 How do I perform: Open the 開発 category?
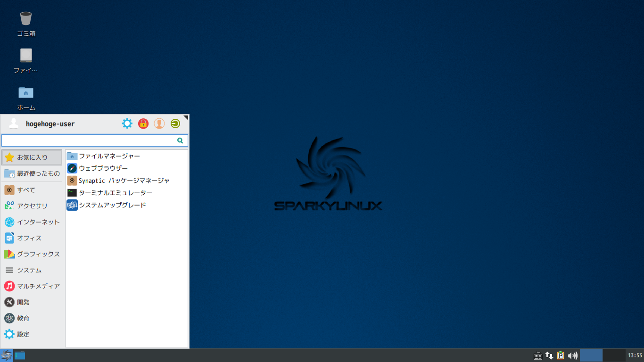click(32, 302)
